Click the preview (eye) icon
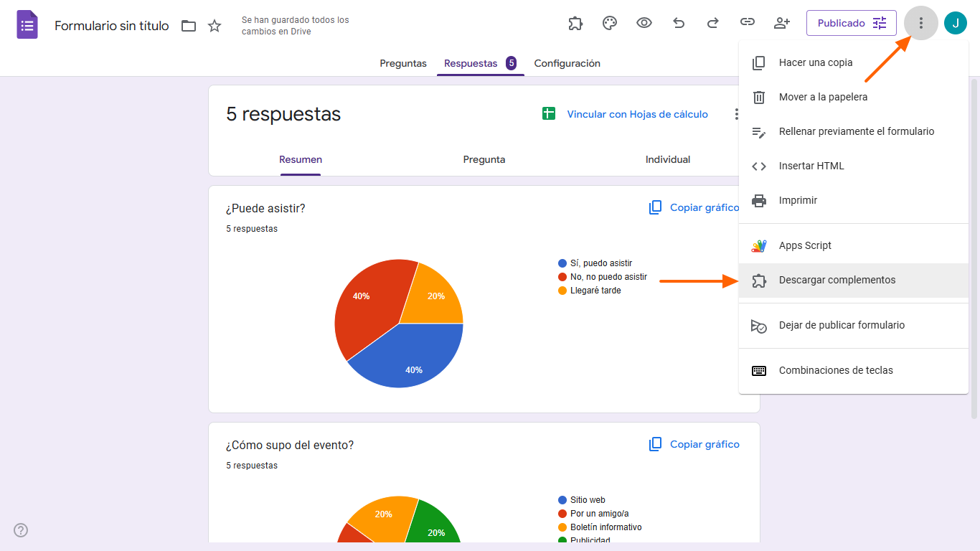Screen dimensions: 980x551 click(x=644, y=22)
